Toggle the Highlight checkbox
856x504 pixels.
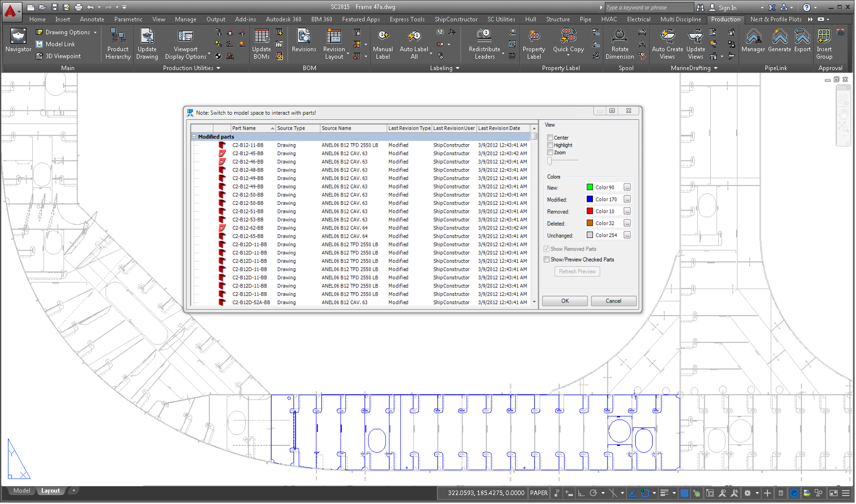(x=550, y=145)
